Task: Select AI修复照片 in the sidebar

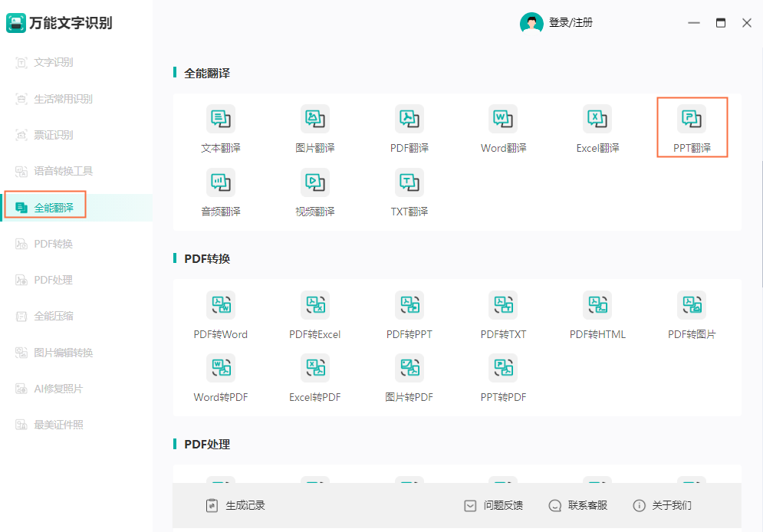Action: tap(76, 389)
